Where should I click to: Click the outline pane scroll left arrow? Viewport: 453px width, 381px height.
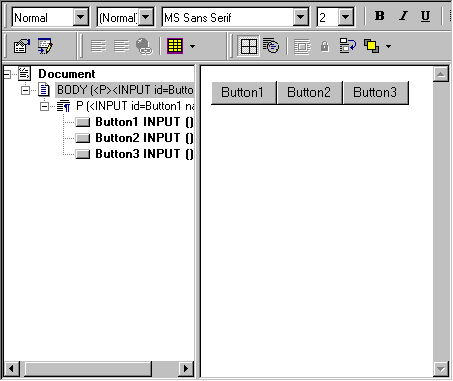point(12,369)
